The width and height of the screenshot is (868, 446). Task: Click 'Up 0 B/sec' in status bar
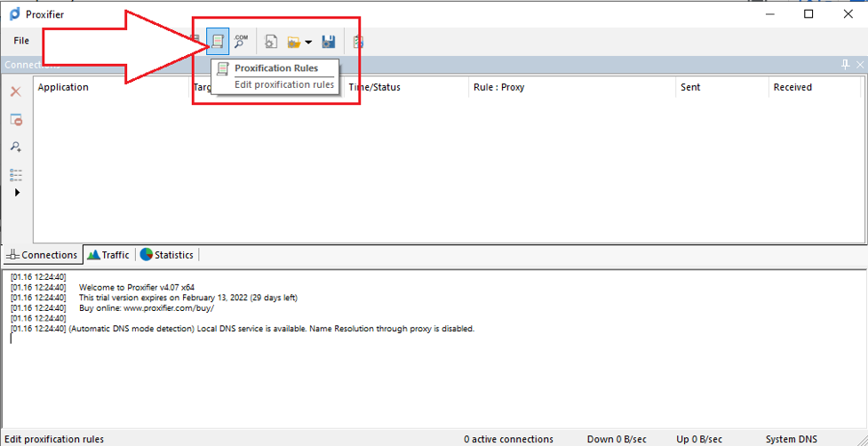pos(699,440)
